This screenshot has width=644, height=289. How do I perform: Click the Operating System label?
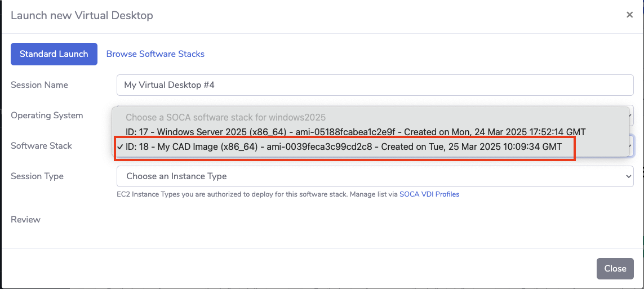(47, 115)
